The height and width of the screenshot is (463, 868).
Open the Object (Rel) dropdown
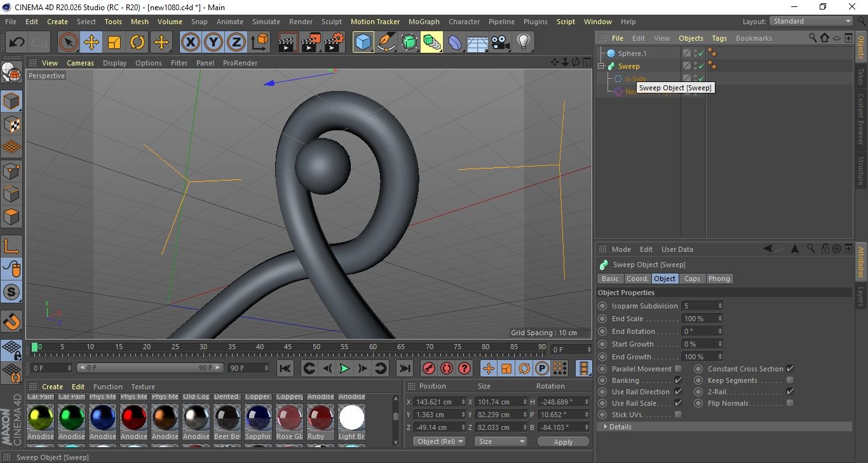tap(439, 441)
